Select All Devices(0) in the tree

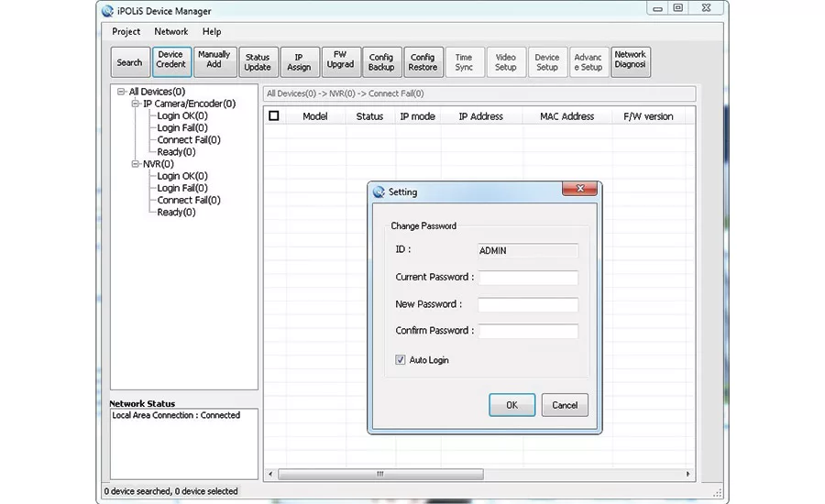[158, 92]
